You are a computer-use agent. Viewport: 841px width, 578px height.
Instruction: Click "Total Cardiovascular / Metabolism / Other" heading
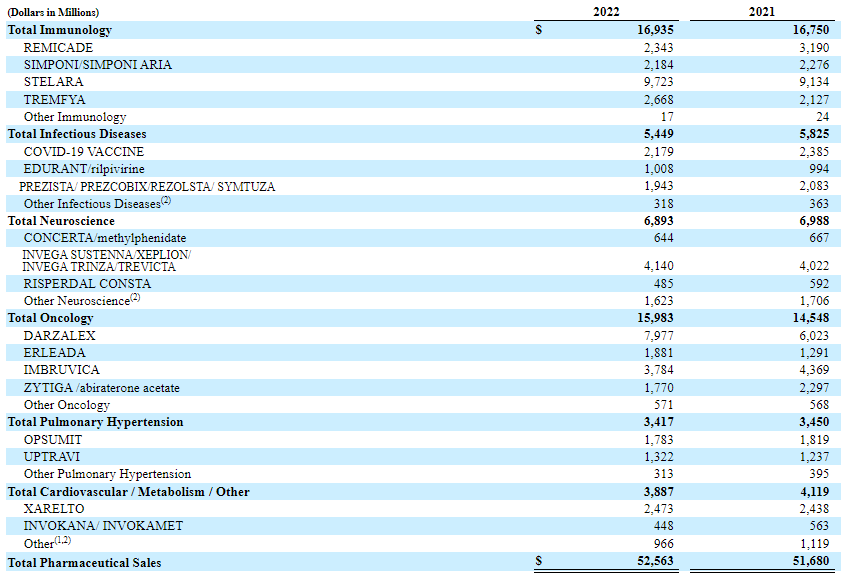click(129, 492)
